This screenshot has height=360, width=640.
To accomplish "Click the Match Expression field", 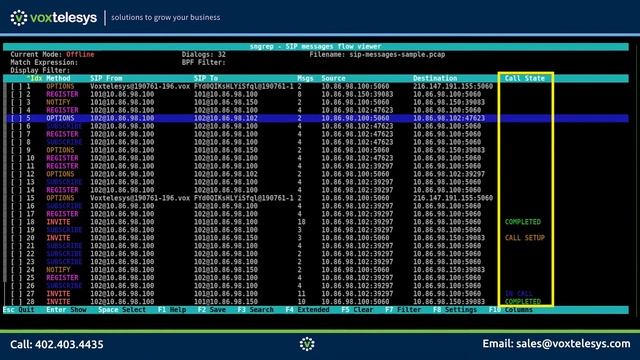I will pyautogui.click(x=44, y=62).
